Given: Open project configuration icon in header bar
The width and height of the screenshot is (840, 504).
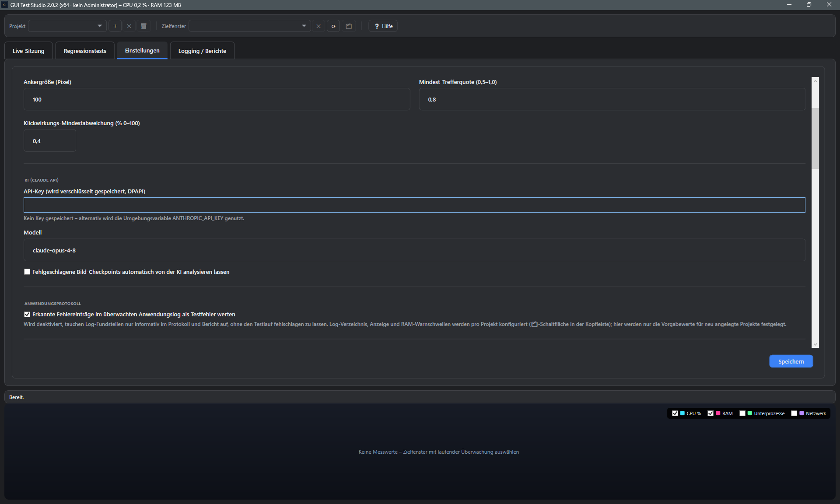Looking at the screenshot, I should click(349, 26).
